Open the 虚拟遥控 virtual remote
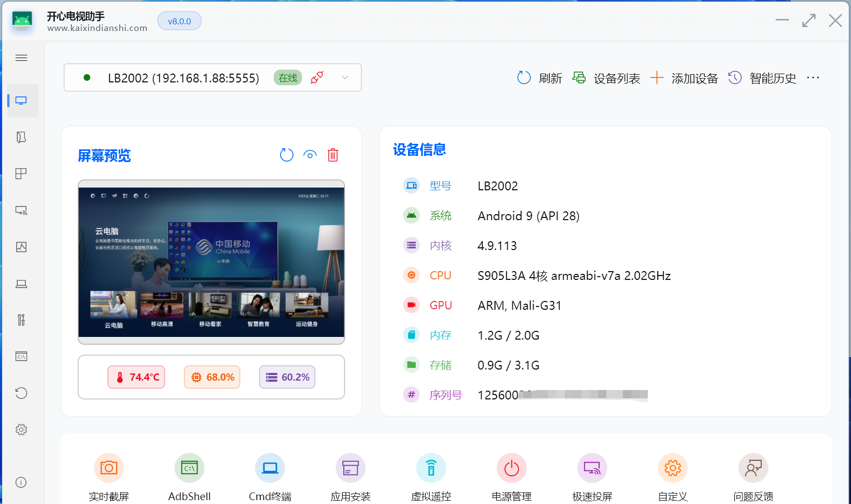The height and width of the screenshot is (504, 851). [x=431, y=468]
